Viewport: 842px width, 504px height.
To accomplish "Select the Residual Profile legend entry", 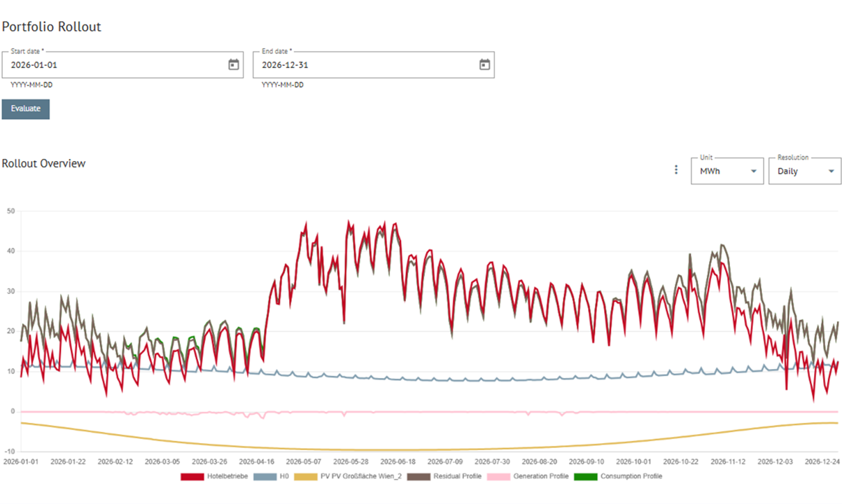I will (x=457, y=476).
